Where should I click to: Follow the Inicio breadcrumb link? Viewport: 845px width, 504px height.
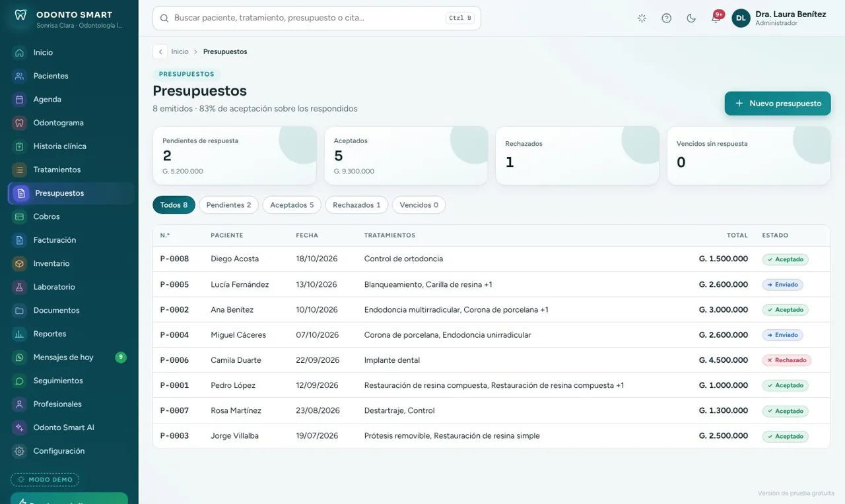click(180, 51)
